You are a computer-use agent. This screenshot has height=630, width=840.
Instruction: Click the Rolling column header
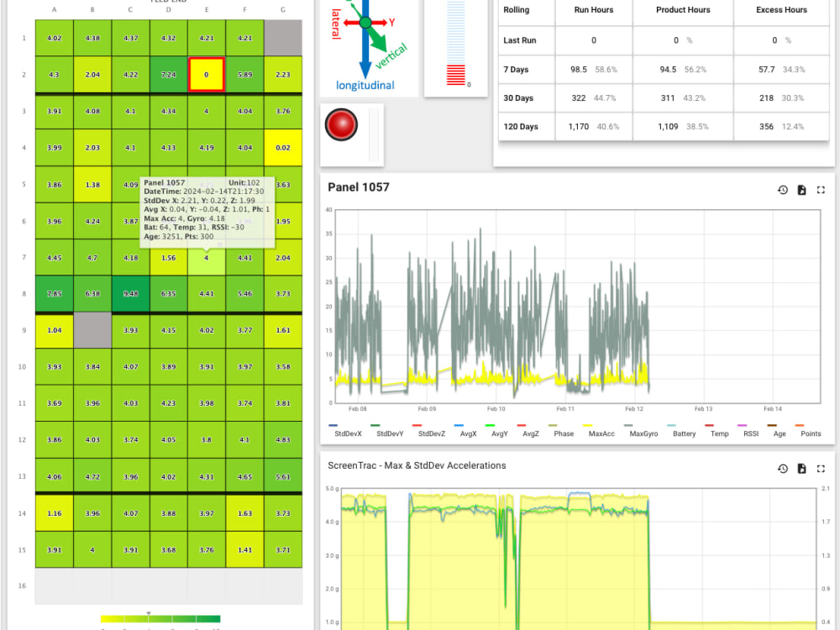point(516,9)
